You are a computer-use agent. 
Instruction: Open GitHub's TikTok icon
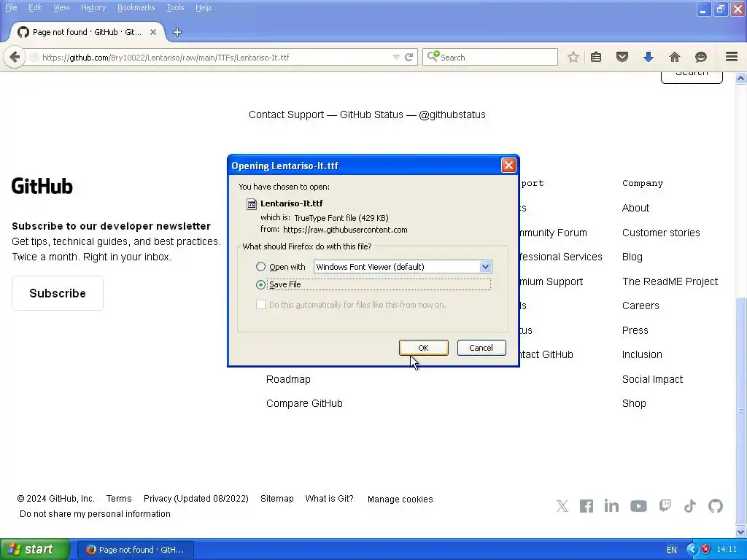pyautogui.click(x=690, y=506)
